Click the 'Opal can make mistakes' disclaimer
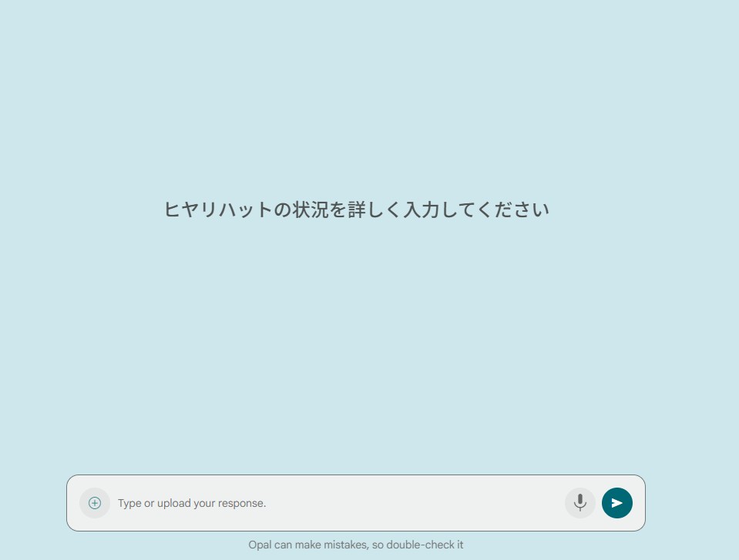The image size is (739, 560). (x=355, y=545)
